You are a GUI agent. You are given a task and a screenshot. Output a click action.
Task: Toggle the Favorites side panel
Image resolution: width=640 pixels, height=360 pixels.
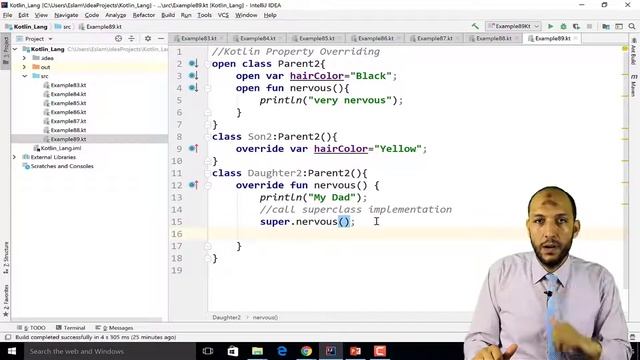pyautogui.click(x=6, y=301)
